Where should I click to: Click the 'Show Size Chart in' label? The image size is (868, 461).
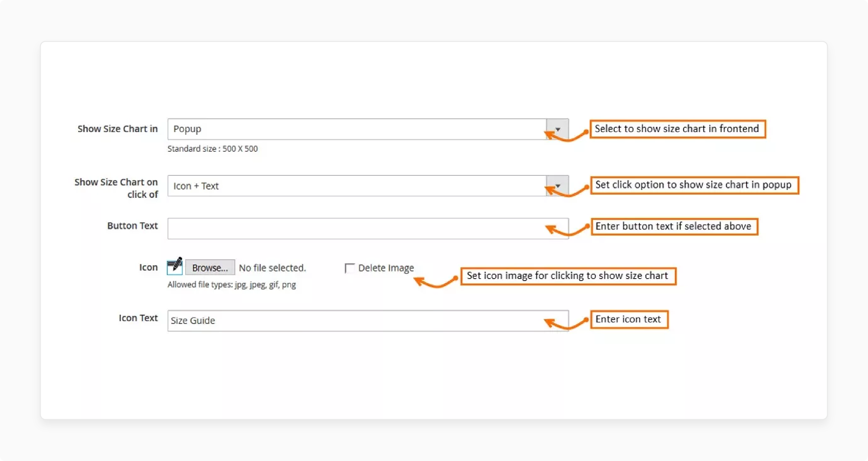[118, 129]
